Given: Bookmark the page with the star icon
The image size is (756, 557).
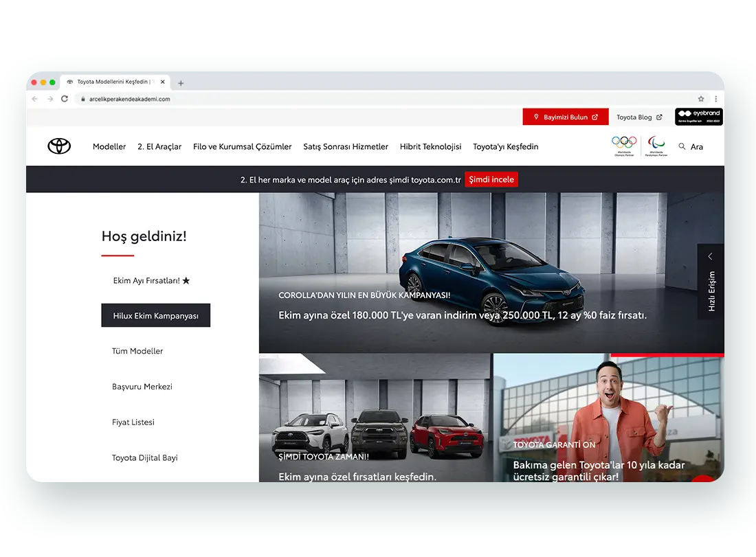Looking at the screenshot, I should pyautogui.click(x=701, y=99).
